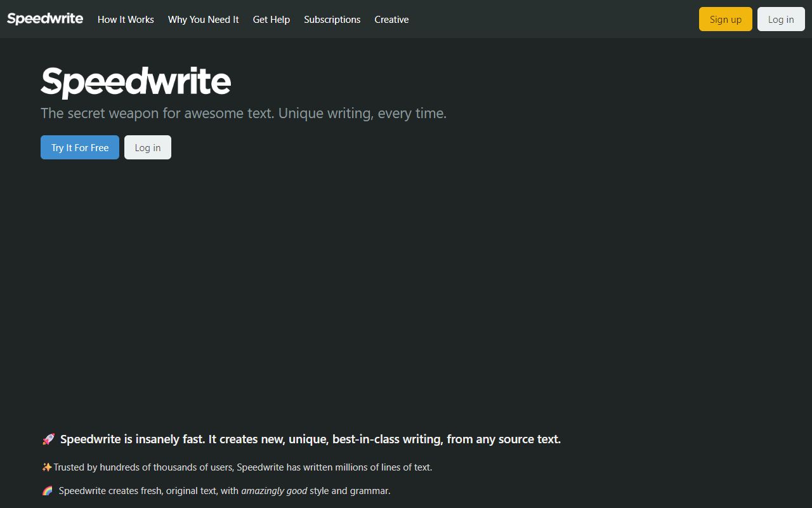This screenshot has height=508, width=812.
Task: Click the yellow Sign up button
Action: [x=725, y=19]
